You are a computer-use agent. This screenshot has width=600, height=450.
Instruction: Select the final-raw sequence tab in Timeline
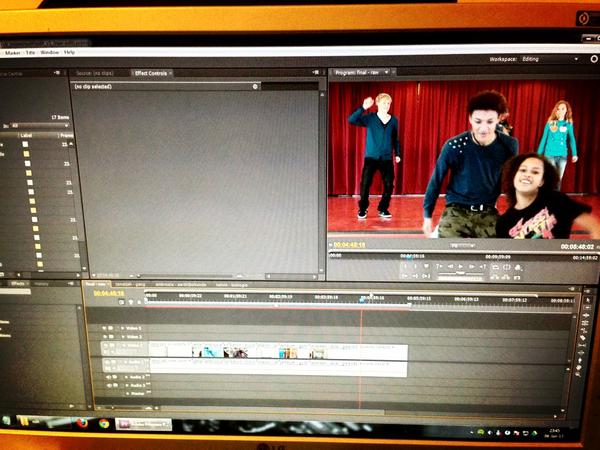tap(96, 284)
